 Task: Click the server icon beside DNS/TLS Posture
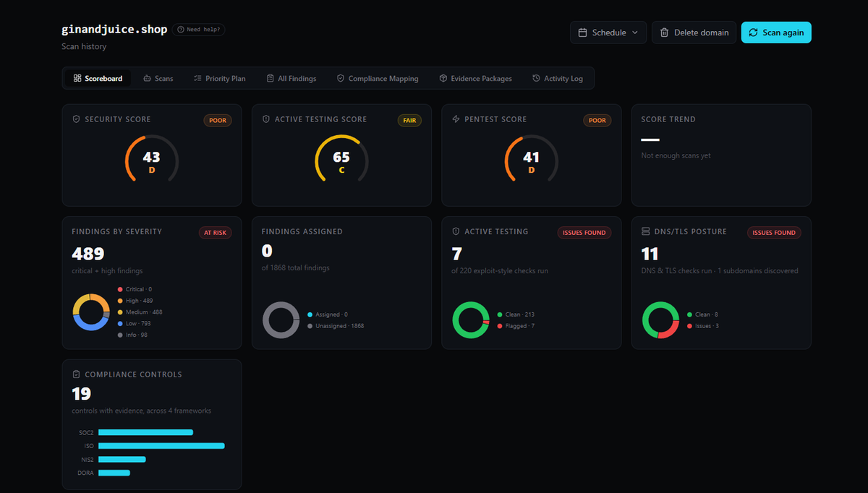pyautogui.click(x=645, y=231)
